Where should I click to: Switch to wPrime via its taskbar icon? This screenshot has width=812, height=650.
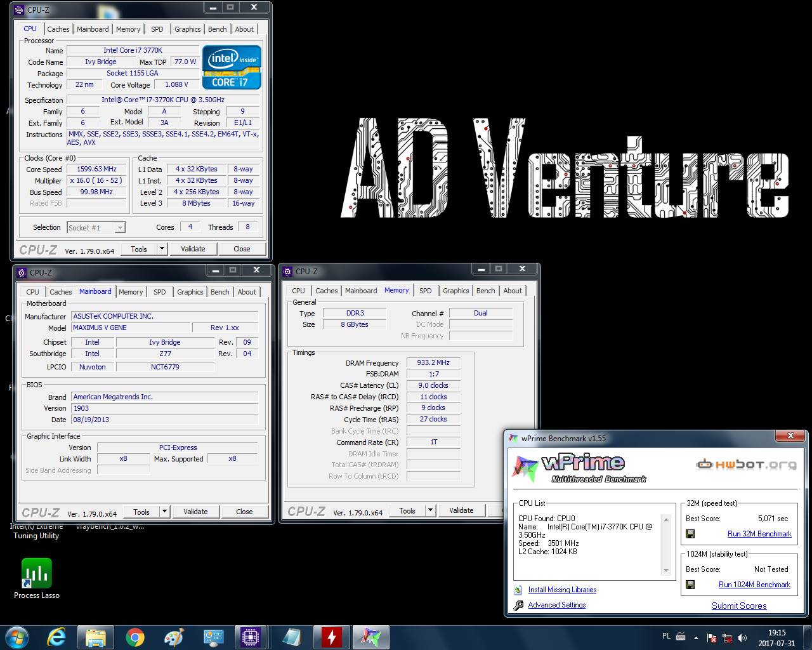tap(370, 637)
